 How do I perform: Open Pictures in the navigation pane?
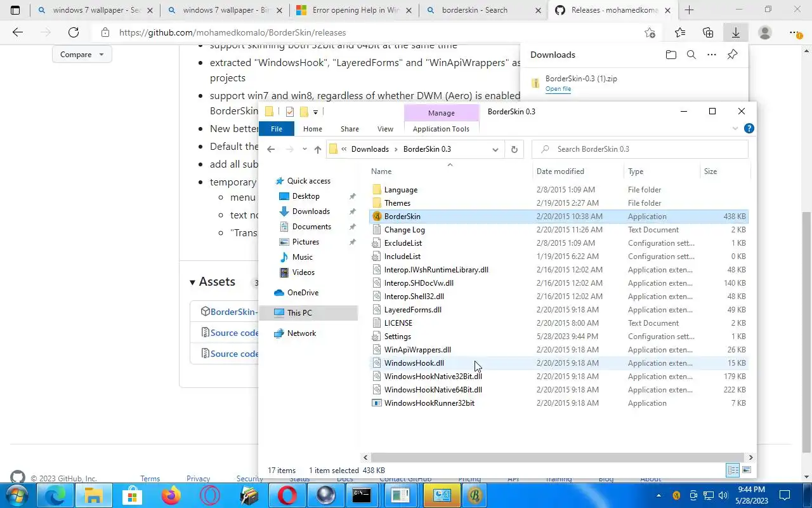pyautogui.click(x=306, y=242)
